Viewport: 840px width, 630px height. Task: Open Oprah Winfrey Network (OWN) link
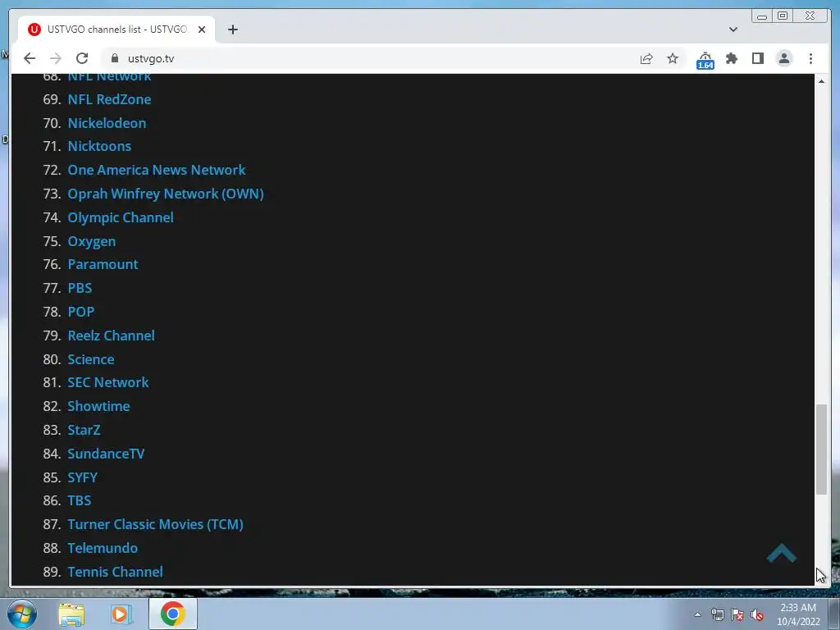pos(166,194)
